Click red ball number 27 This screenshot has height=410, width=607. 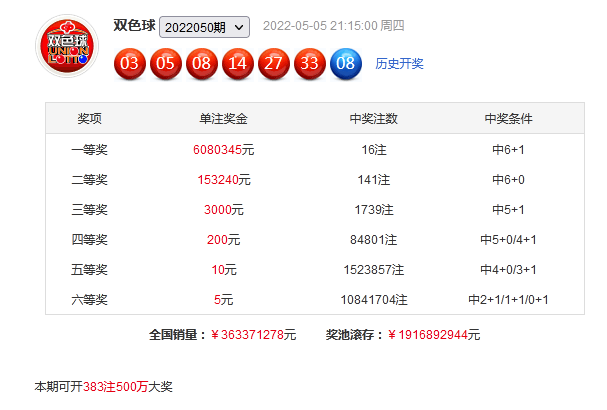pyautogui.click(x=274, y=64)
